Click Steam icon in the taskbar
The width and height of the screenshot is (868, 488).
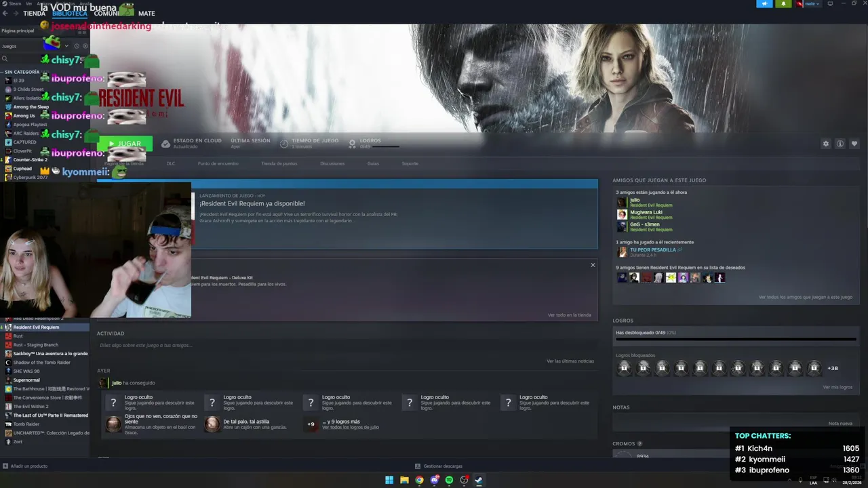479,480
